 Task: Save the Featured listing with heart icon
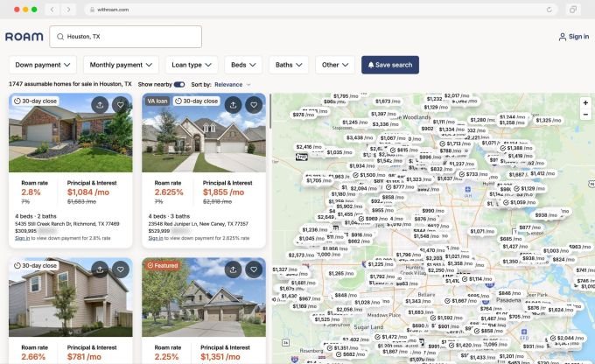click(x=254, y=269)
